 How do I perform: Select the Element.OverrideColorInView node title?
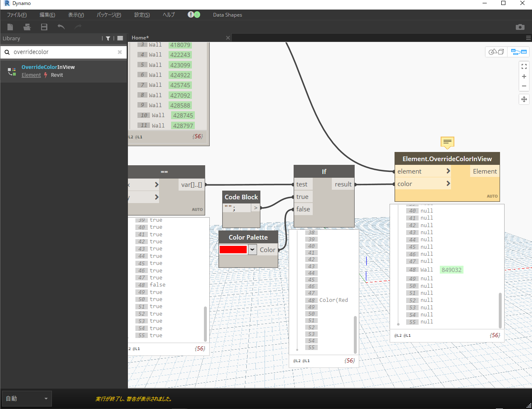tap(447, 159)
